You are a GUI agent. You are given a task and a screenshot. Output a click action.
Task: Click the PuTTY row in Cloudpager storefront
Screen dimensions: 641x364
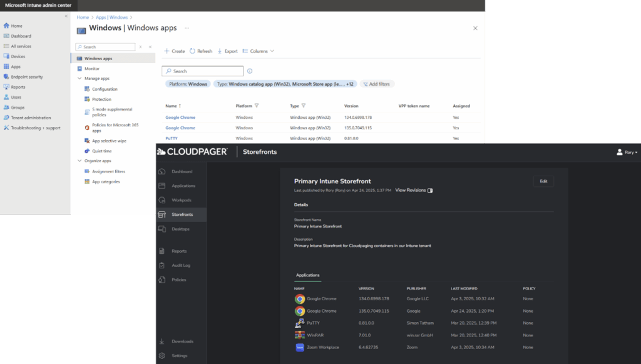424,323
